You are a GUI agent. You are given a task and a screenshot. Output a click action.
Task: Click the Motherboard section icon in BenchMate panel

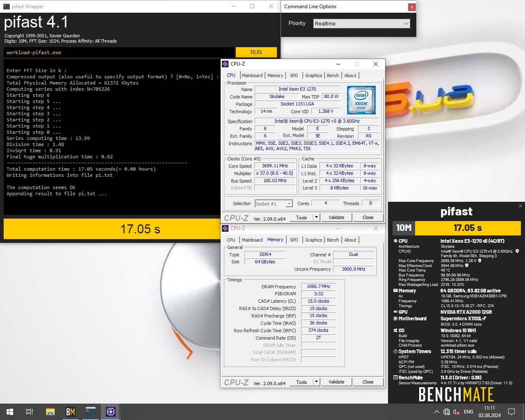[395, 319]
